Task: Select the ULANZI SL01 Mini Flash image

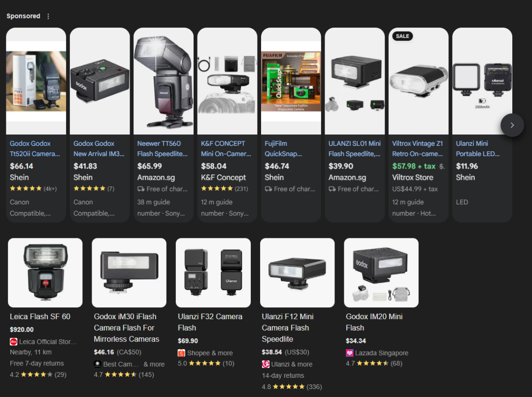Action: pyautogui.click(x=355, y=81)
